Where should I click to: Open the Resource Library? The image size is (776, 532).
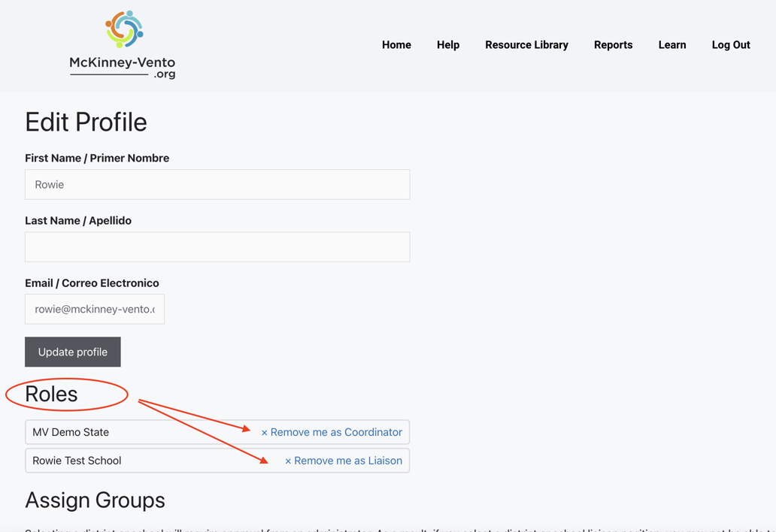tap(526, 45)
